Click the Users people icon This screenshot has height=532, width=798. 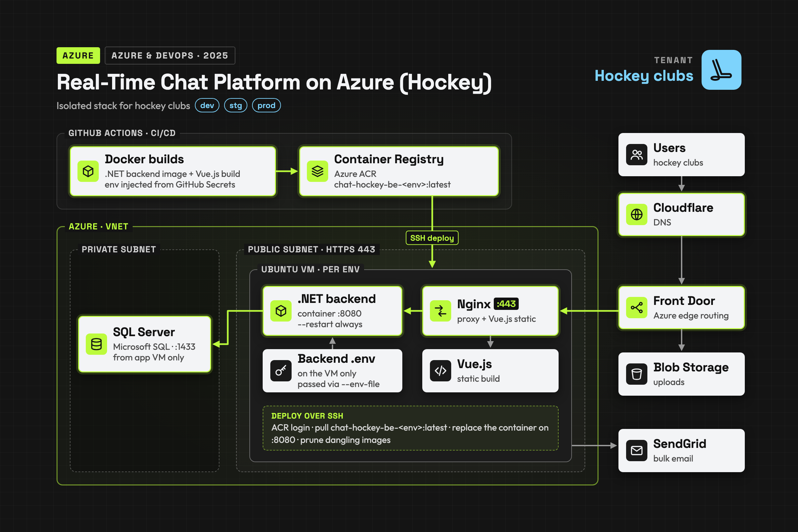coord(637,155)
